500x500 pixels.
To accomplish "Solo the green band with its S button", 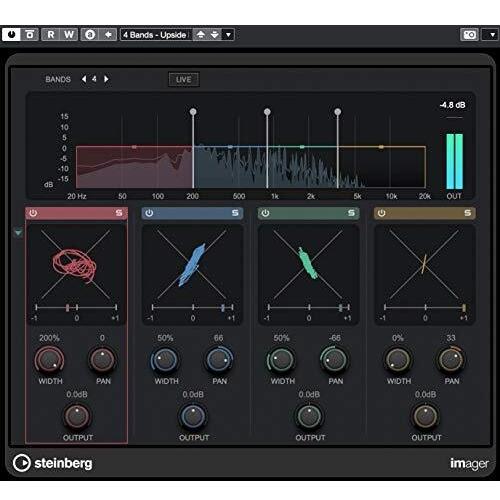I will [351, 213].
